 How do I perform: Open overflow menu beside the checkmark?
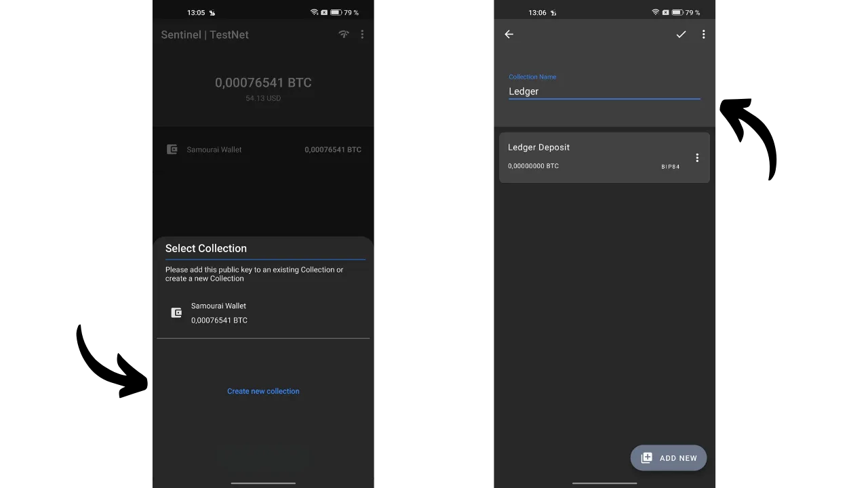click(703, 35)
